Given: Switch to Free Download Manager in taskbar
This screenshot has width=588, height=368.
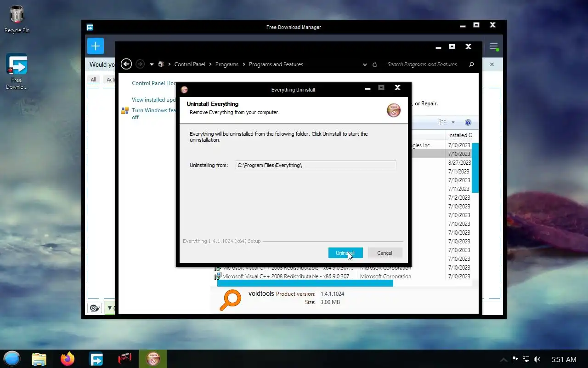Looking at the screenshot, I should click(96, 359).
